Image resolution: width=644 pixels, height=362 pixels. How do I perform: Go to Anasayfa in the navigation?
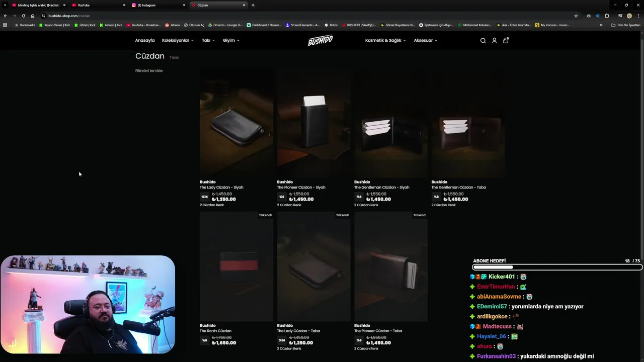click(x=145, y=41)
